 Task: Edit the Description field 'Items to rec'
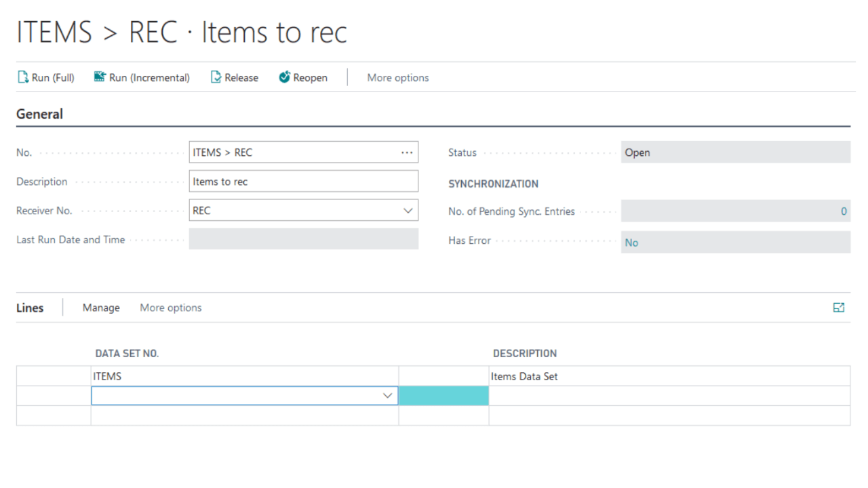click(x=304, y=182)
